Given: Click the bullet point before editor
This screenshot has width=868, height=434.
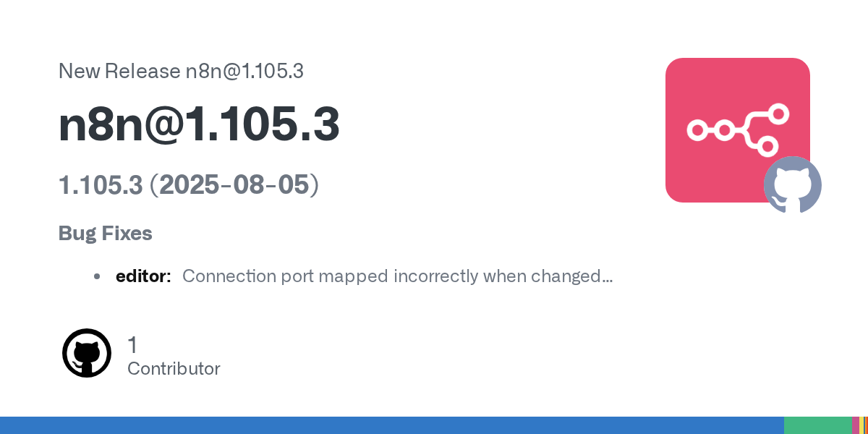Looking at the screenshot, I should point(97,276).
